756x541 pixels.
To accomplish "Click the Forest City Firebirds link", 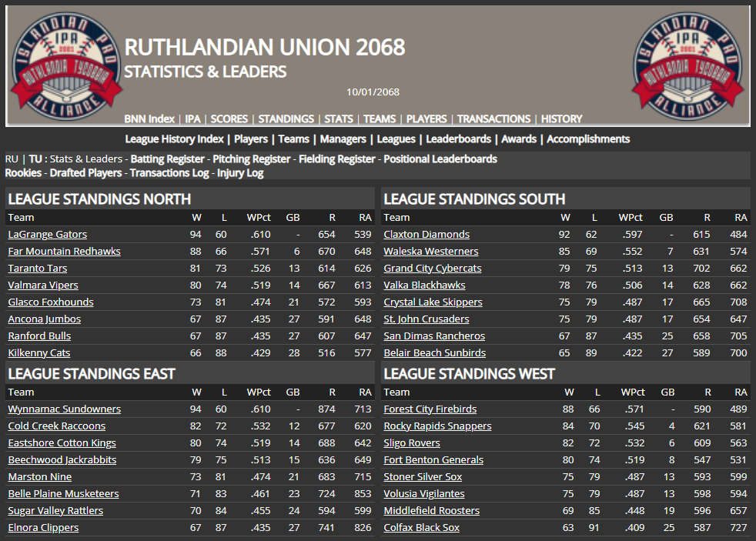I will 430,409.
